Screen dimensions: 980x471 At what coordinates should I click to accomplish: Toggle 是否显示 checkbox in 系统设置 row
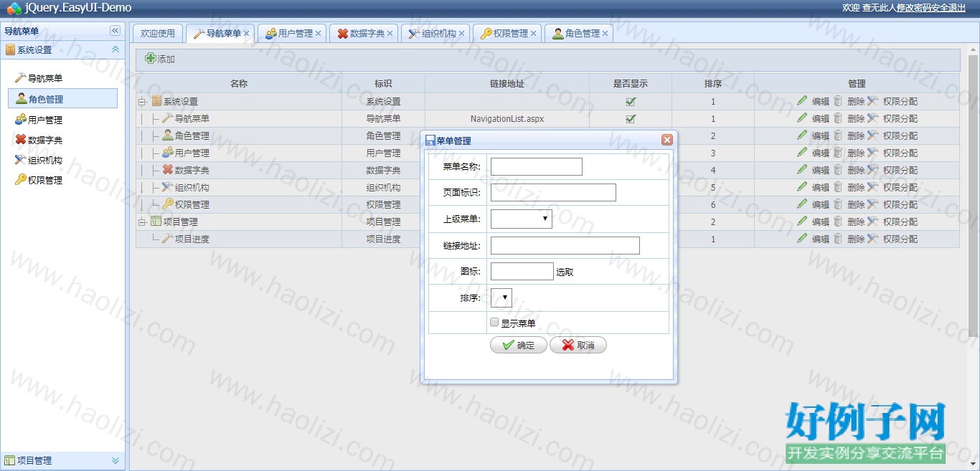(x=631, y=101)
